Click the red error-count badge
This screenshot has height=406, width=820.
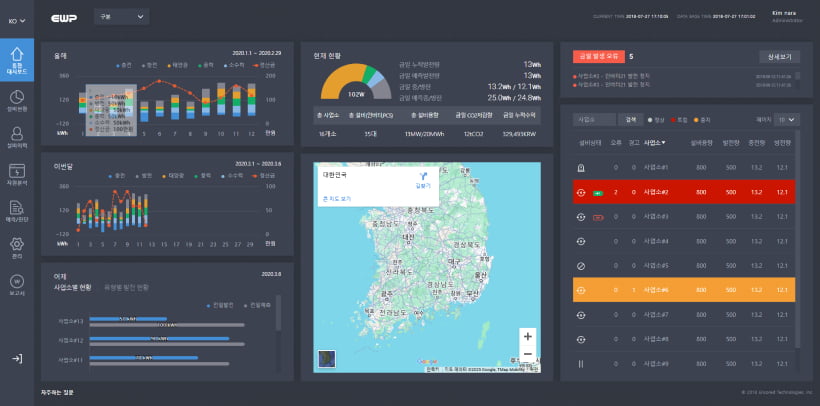599,57
